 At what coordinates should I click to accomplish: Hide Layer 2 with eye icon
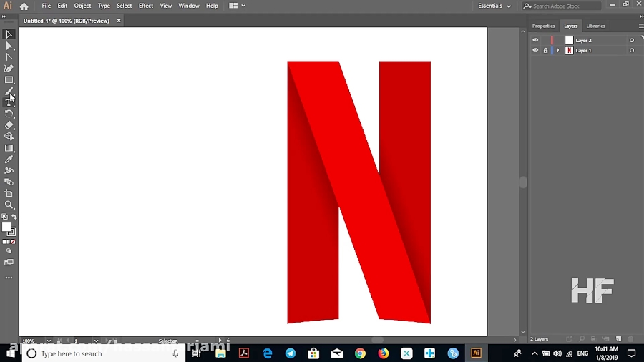535,40
